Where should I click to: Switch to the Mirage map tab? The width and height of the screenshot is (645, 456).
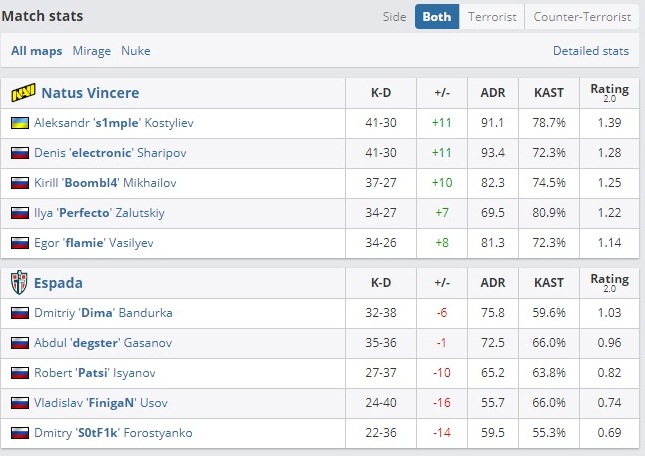pyautogui.click(x=92, y=50)
